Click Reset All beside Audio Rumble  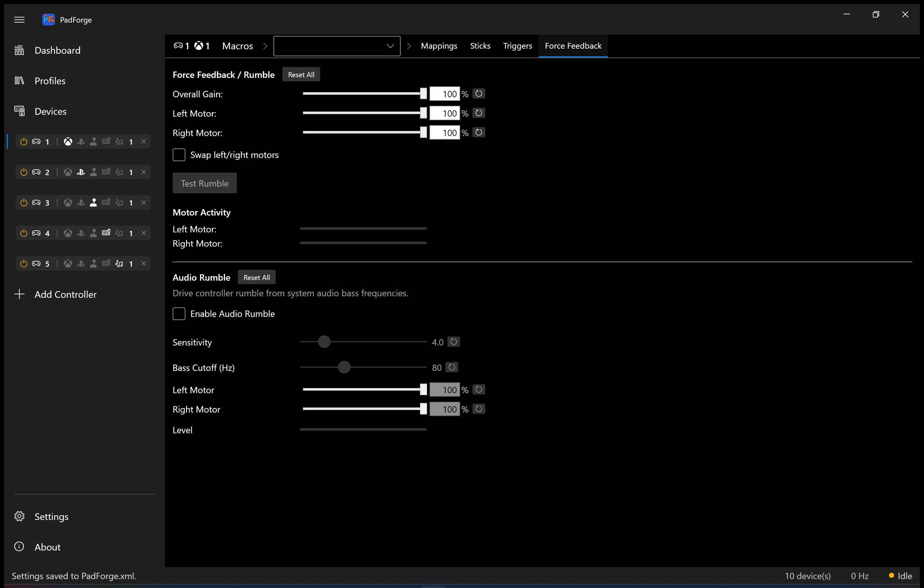pos(256,277)
